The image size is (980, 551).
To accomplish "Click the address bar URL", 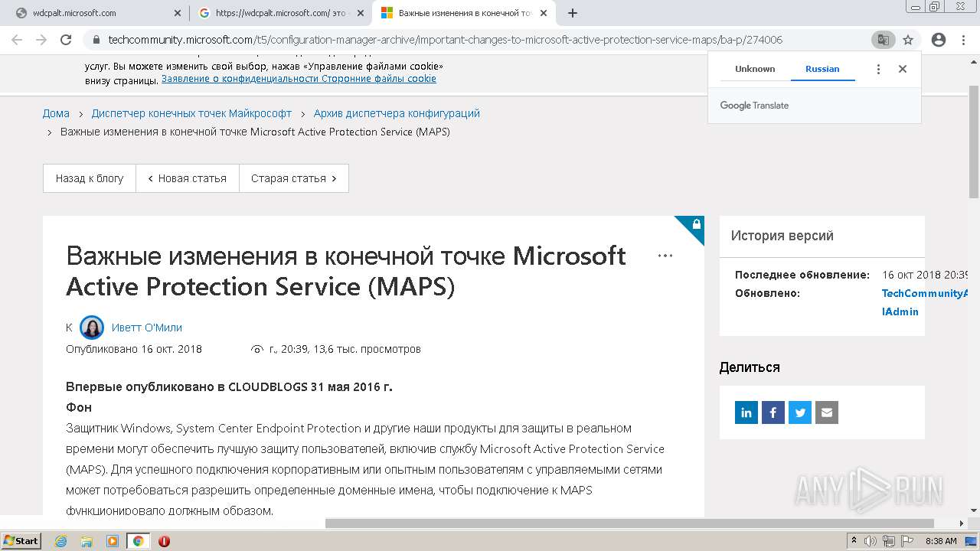I will pyautogui.click(x=445, y=40).
